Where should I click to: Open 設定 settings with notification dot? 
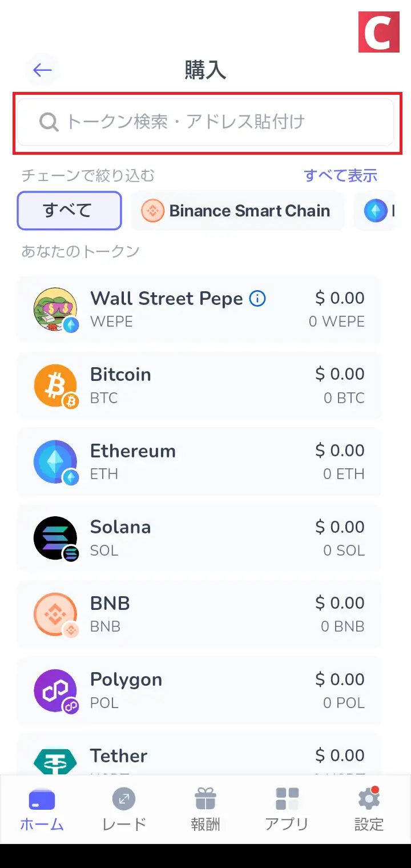(369, 809)
